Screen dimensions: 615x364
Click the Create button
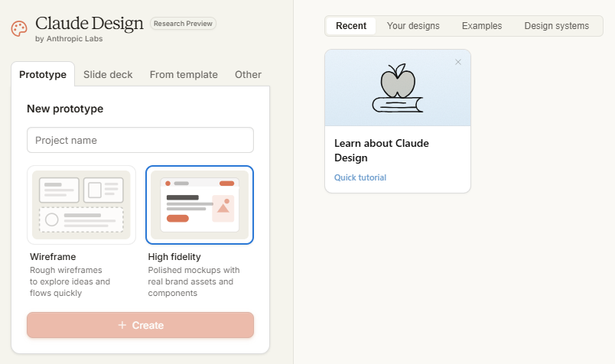(x=141, y=325)
